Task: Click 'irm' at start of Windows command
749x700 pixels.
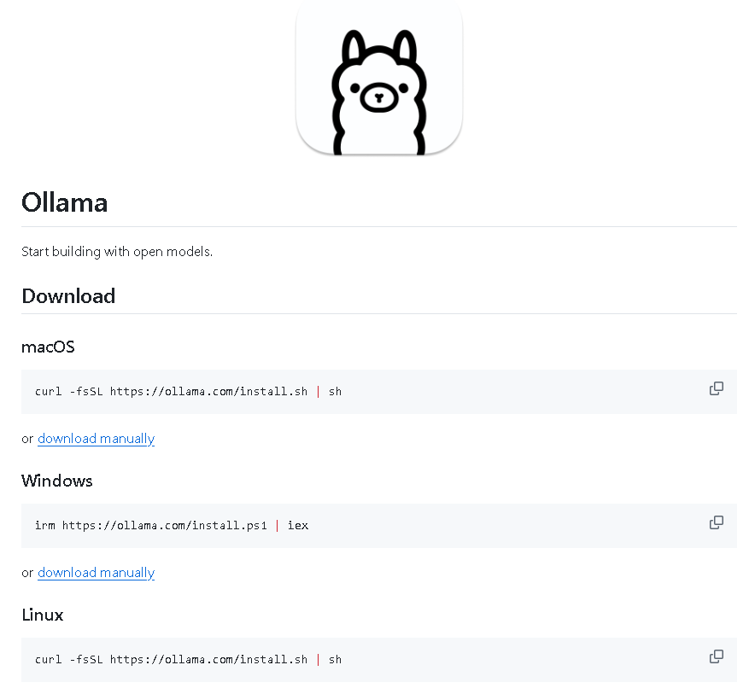Action: tap(44, 526)
